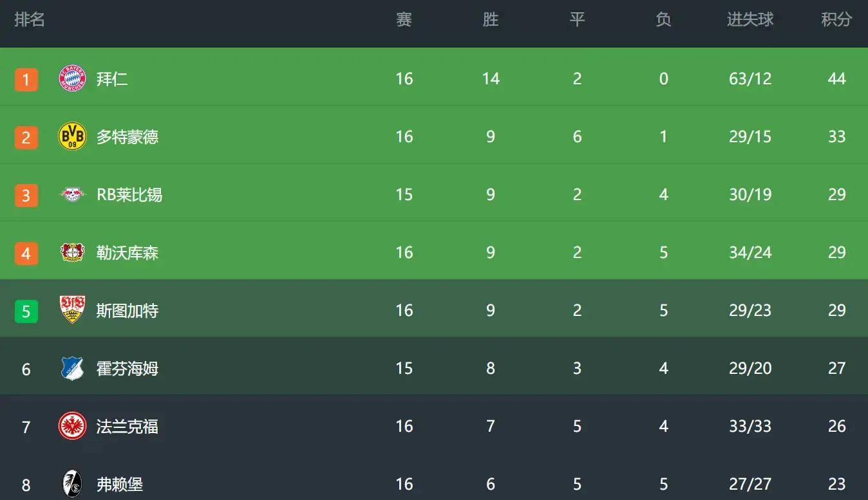Click the Borussia Dortmund BVB logo
Screen dimensions: 868x500
[72, 136]
